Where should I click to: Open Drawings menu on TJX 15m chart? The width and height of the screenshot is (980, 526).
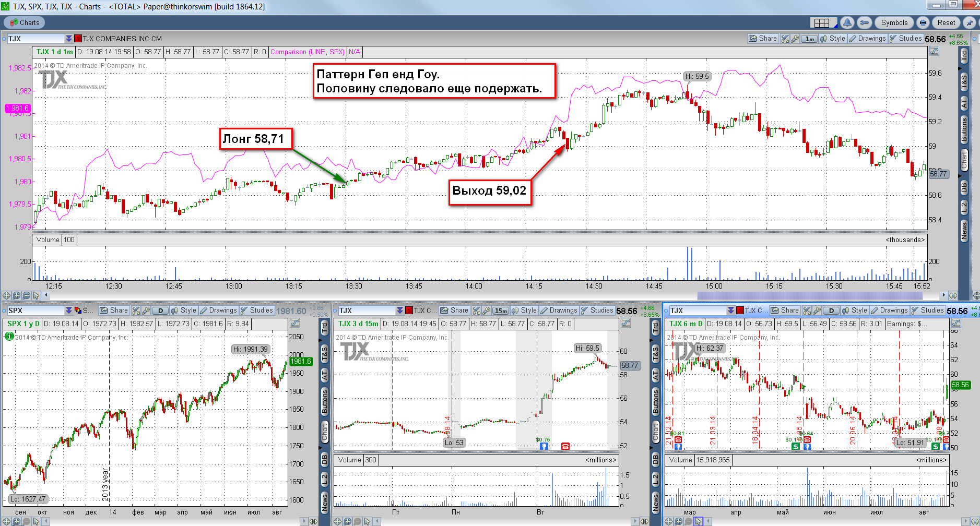(x=559, y=310)
